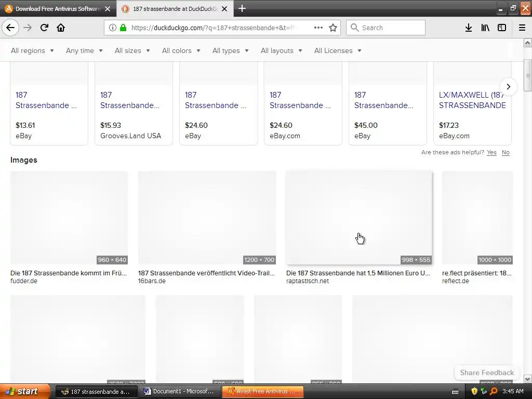The image size is (532, 399).
Task: Switch to Download Free Antivirus Software tab
Action: (58, 9)
